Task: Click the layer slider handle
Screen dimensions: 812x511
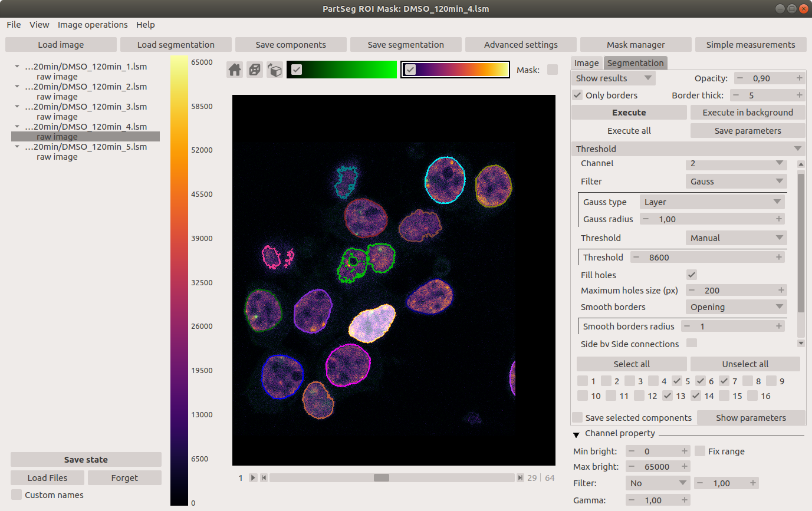Action: [382, 478]
